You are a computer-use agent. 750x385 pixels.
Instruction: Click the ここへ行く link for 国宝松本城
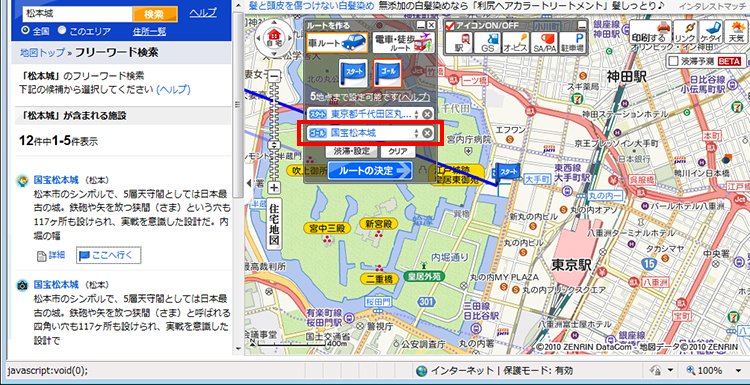[x=108, y=255]
